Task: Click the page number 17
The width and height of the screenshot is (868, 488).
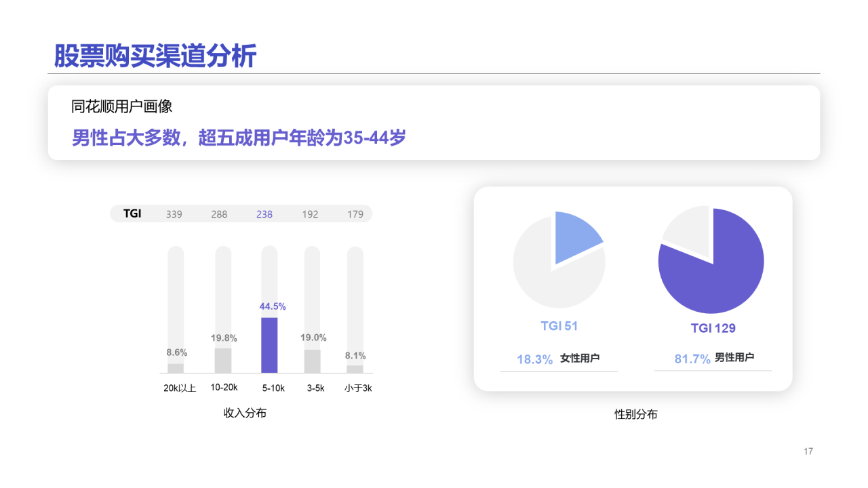Action: (808, 451)
